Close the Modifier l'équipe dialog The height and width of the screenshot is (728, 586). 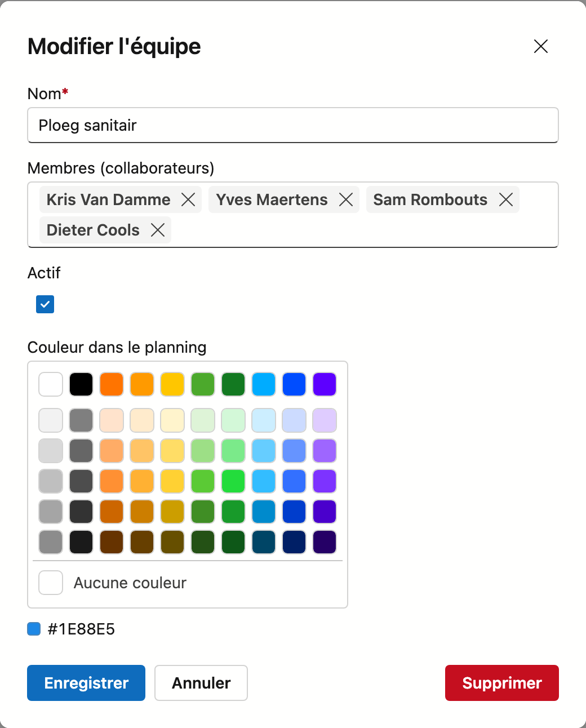(x=541, y=46)
